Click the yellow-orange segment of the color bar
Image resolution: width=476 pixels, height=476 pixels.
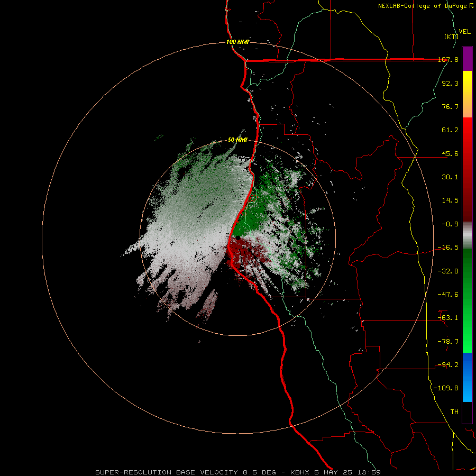click(x=467, y=94)
